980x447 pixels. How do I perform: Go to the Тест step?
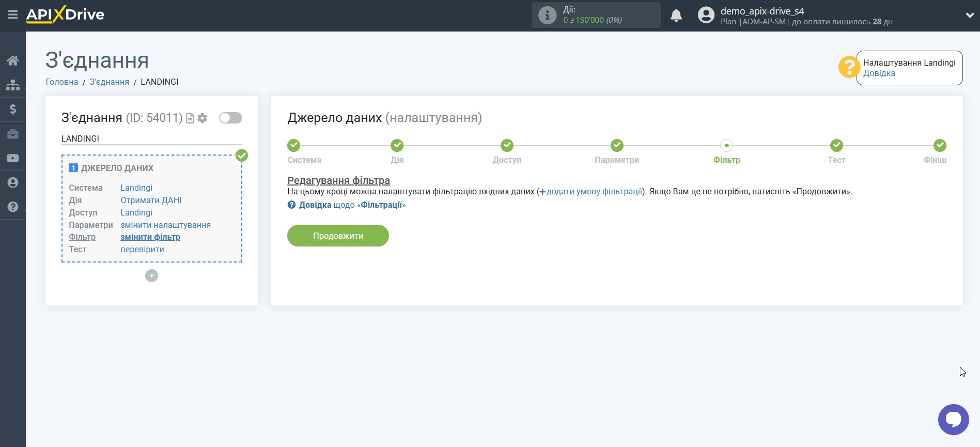coord(836,145)
